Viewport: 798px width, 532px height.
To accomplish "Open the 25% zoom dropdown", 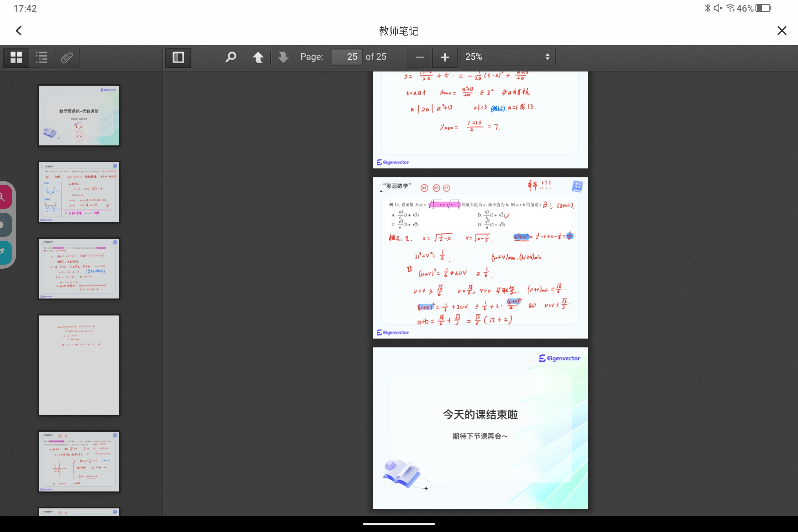I will (x=508, y=57).
